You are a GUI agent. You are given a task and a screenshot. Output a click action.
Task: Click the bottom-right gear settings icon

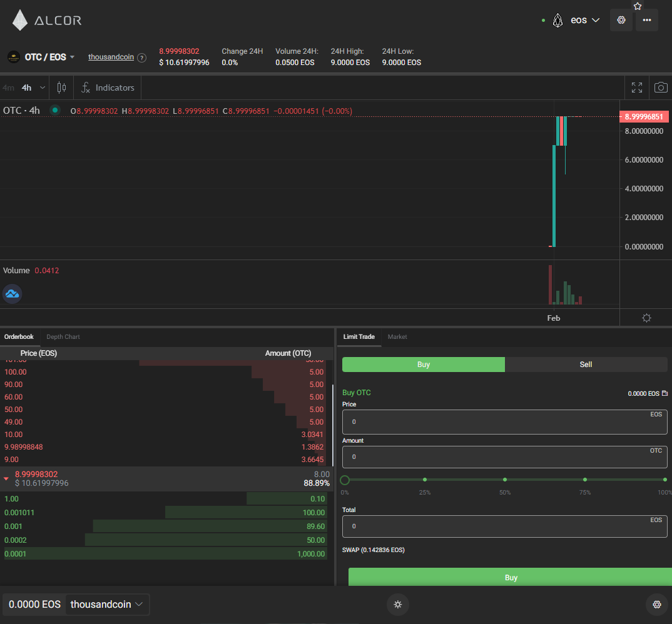[656, 604]
